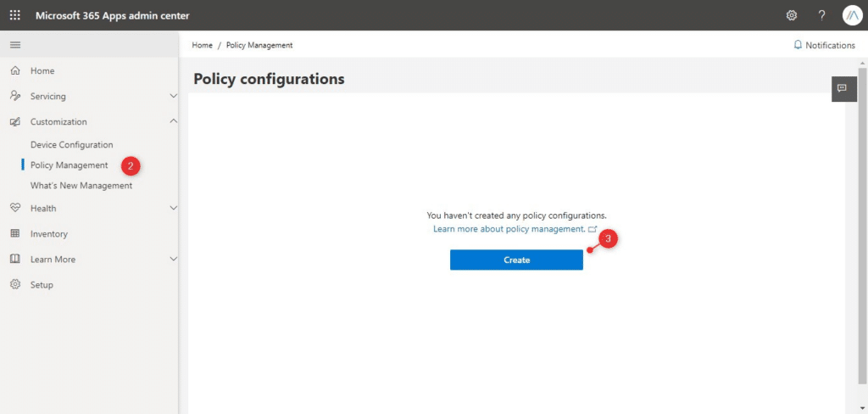The image size is (868, 414).
Task: Click the Home house icon in the sidebar
Action: pyautogui.click(x=15, y=71)
